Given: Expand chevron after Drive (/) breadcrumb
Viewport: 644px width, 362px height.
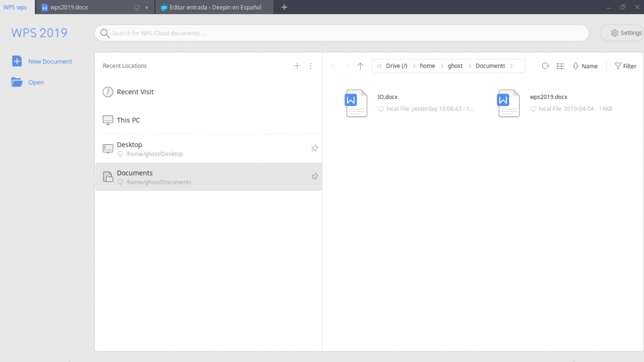Looking at the screenshot, I should click(x=414, y=65).
